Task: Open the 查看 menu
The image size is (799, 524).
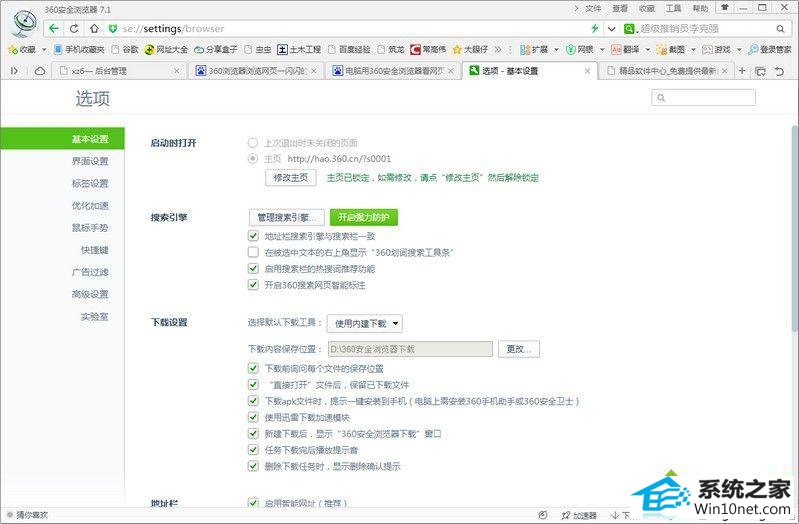Action: 620,8
